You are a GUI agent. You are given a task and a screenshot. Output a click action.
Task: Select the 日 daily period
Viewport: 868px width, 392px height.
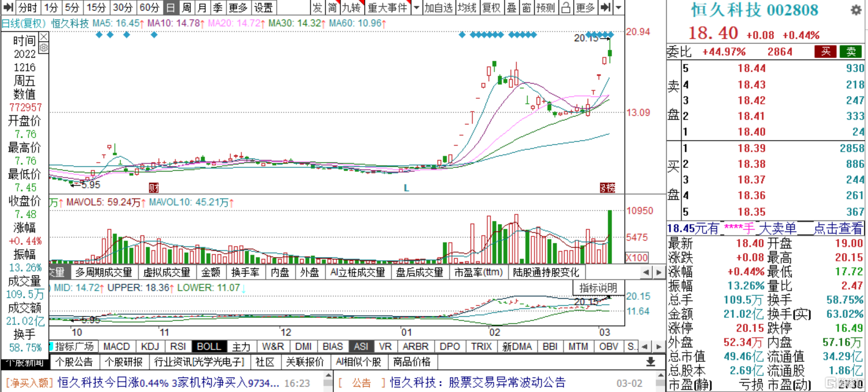coord(171,7)
